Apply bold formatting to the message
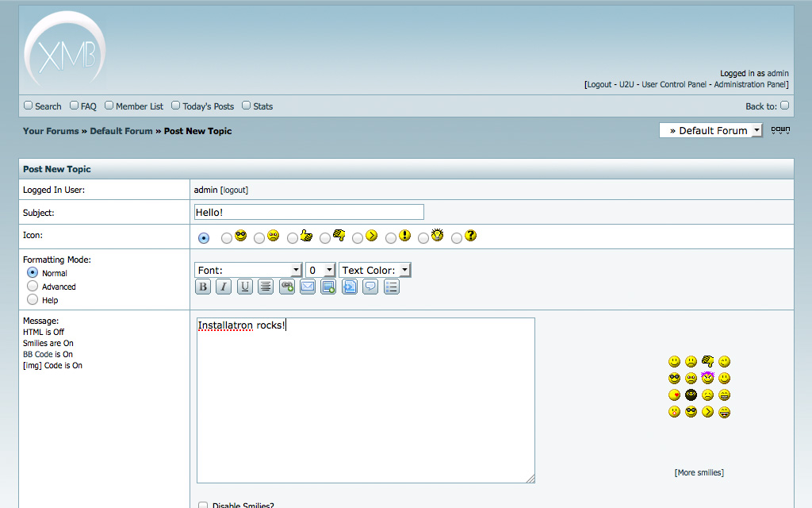812x508 pixels. [202, 287]
